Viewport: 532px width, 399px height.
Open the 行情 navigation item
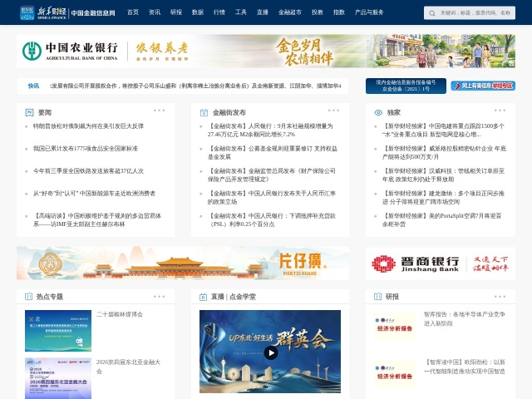pos(219,12)
